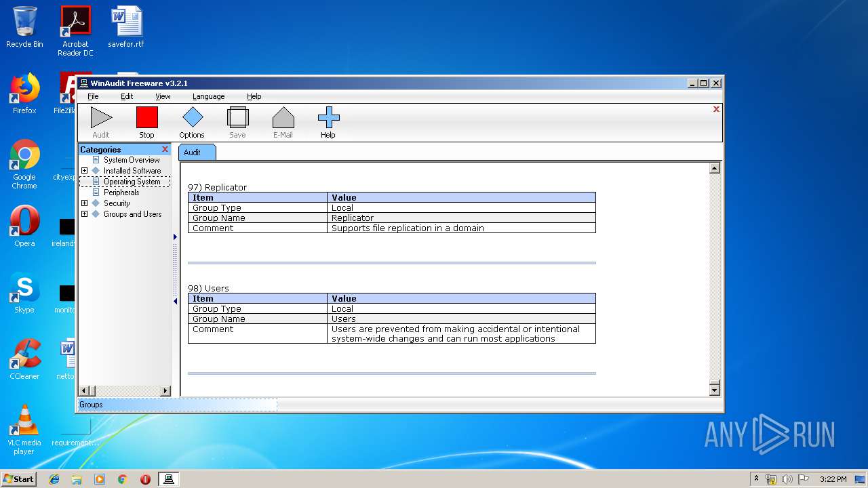Expand the Security tree node

click(84, 203)
